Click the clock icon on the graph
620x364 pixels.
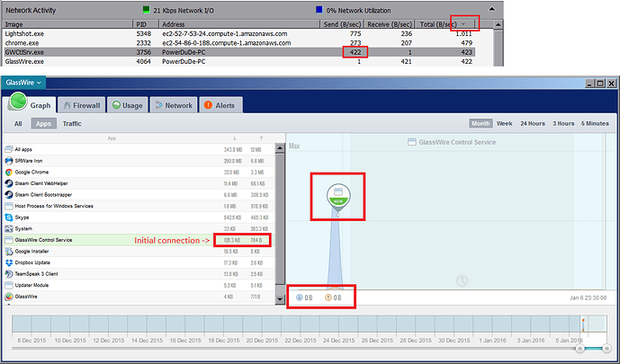pyautogui.click(x=462, y=280)
